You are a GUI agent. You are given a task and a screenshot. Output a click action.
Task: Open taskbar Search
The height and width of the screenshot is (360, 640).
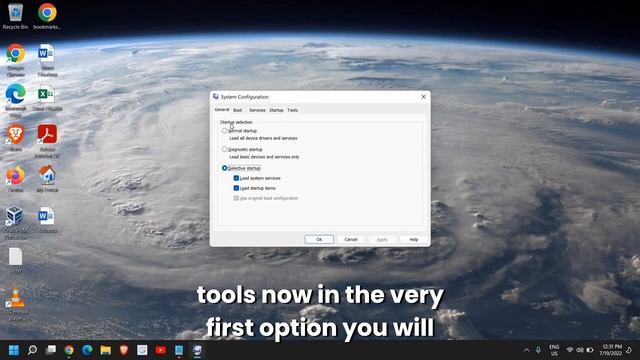(32, 350)
